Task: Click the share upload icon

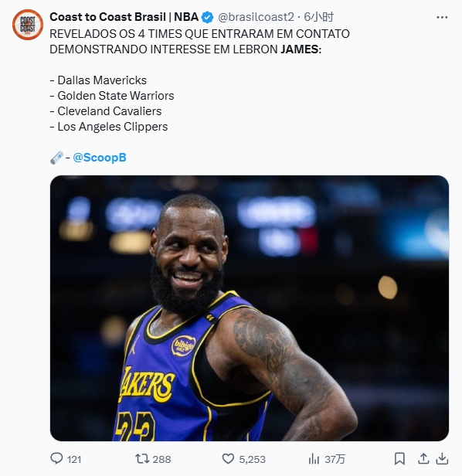Action: click(x=423, y=459)
